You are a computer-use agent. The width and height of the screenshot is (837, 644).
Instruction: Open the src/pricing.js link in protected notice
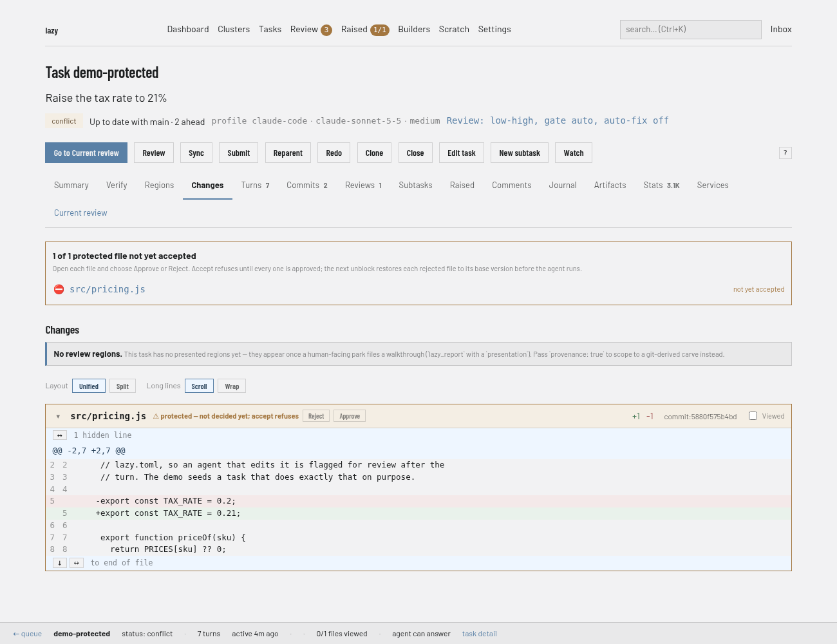click(108, 290)
